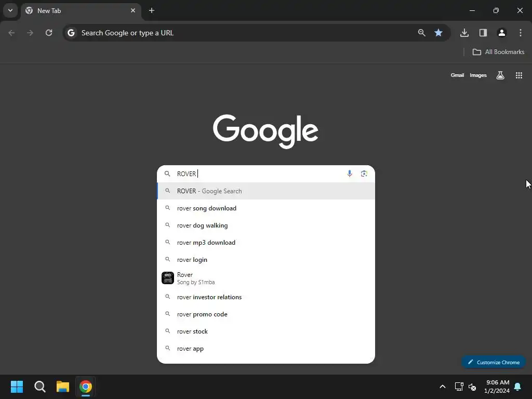
Task: Click Chrome icon in taskbar
Action: point(86,387)
